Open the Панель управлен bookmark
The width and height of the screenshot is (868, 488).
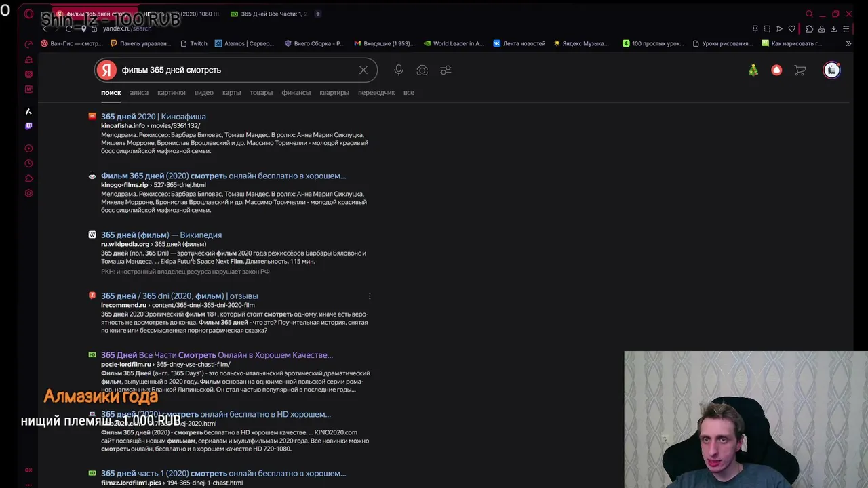[140, 43]
